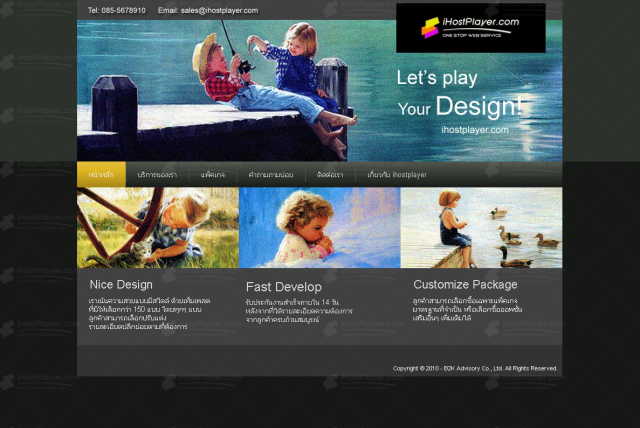
Task: Click the Fast Develop heading
Action: 284,287
